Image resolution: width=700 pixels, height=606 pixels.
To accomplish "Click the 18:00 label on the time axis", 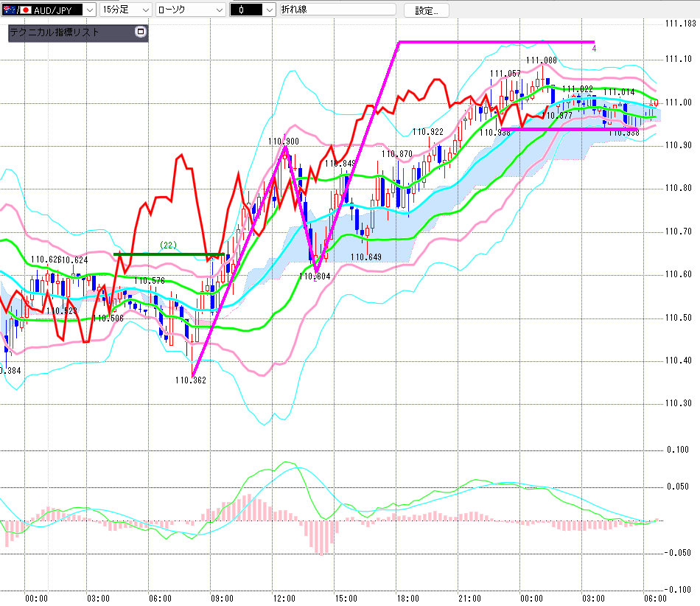I will (x=407, y=599).
